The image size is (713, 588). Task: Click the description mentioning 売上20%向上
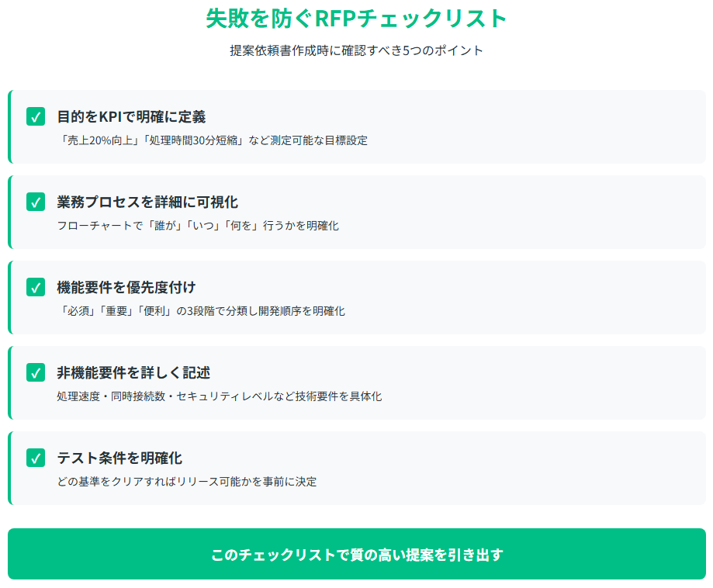[213, 140]
